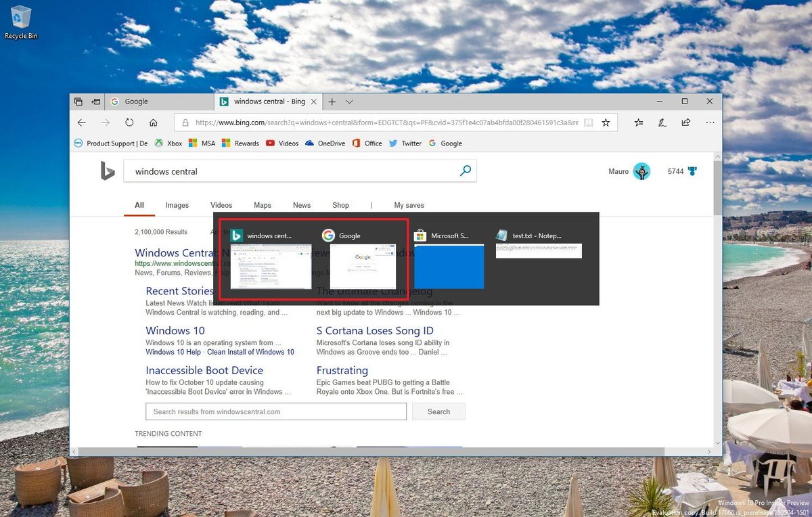812x517 pixels.
Task: Select the Maps results tab
Action: pos(263,205)
